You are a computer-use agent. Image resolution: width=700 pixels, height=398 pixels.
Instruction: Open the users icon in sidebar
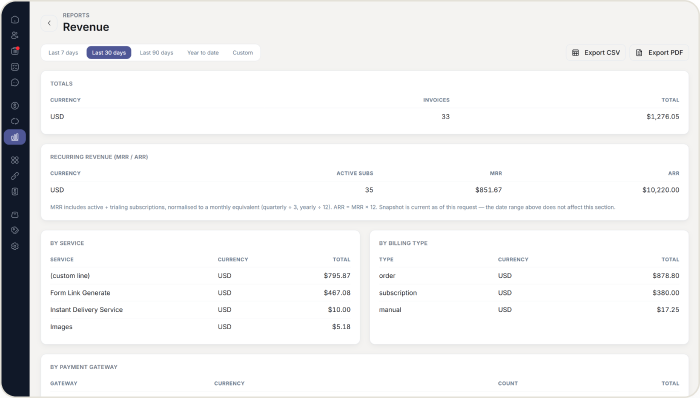pos(15,35)
